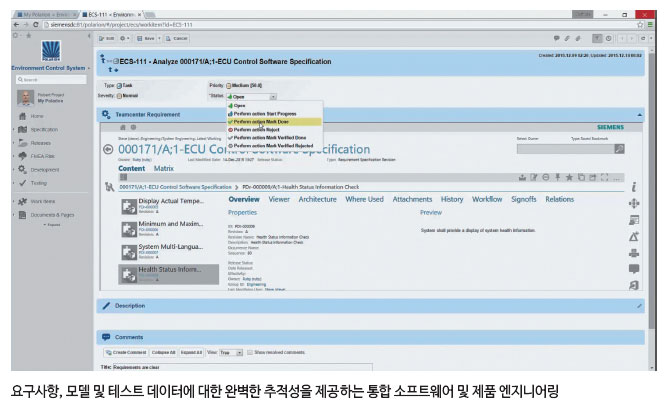Click the pin icon in Teamcenter toolbar
This screenshot has height=413, width=668.
pos(558,177)
